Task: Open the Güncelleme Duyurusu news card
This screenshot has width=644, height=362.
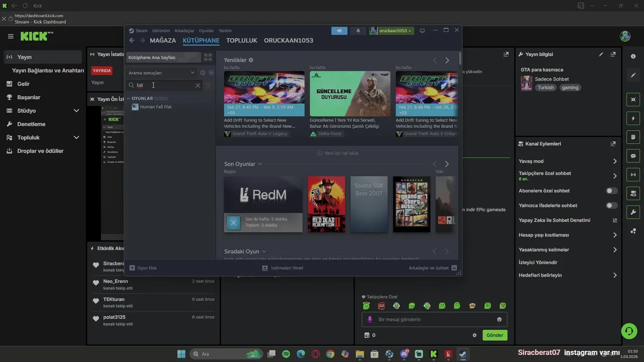Action: pos(350,94)
